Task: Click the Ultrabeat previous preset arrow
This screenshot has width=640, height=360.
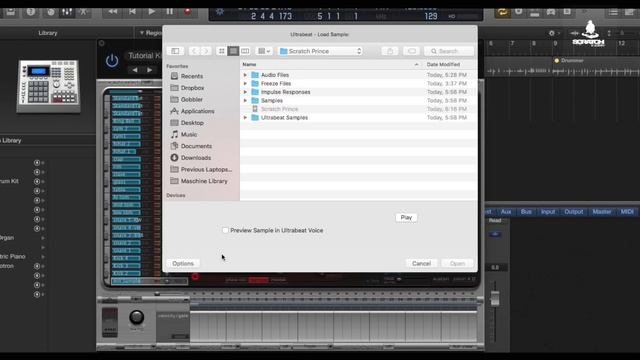Action: (x=135, y=70)
